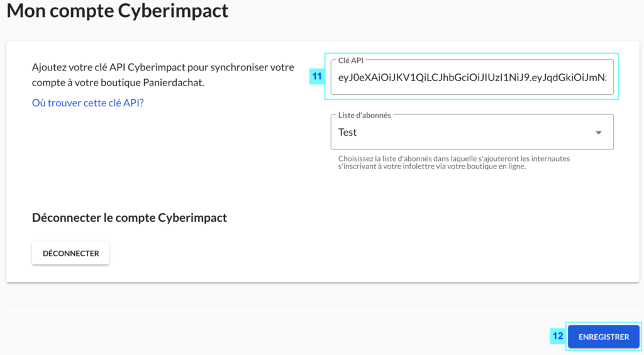The height and width of the screenshot is (355, 644).
Task: Place cursor at truncated end of API key text
Action: point(606,77)
